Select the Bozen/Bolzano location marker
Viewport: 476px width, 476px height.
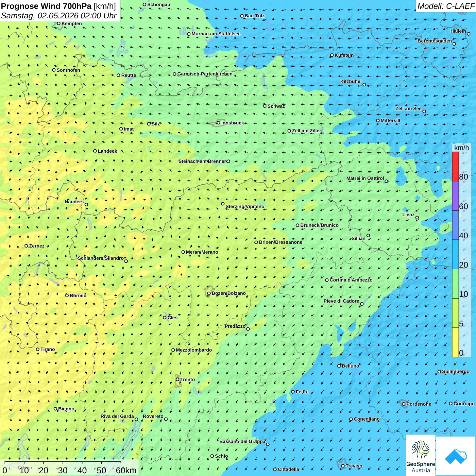pyautogui.click(x=209, y=293)
